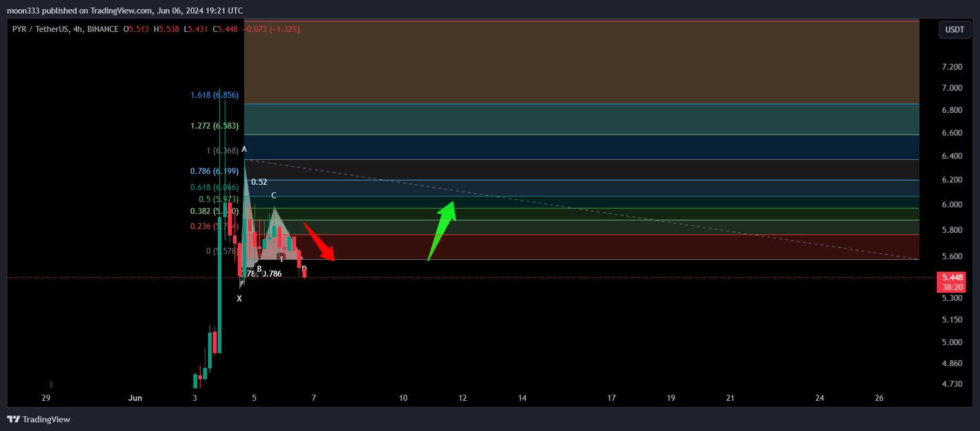Click date 26 on the time axis

click(x=879, y=398)
